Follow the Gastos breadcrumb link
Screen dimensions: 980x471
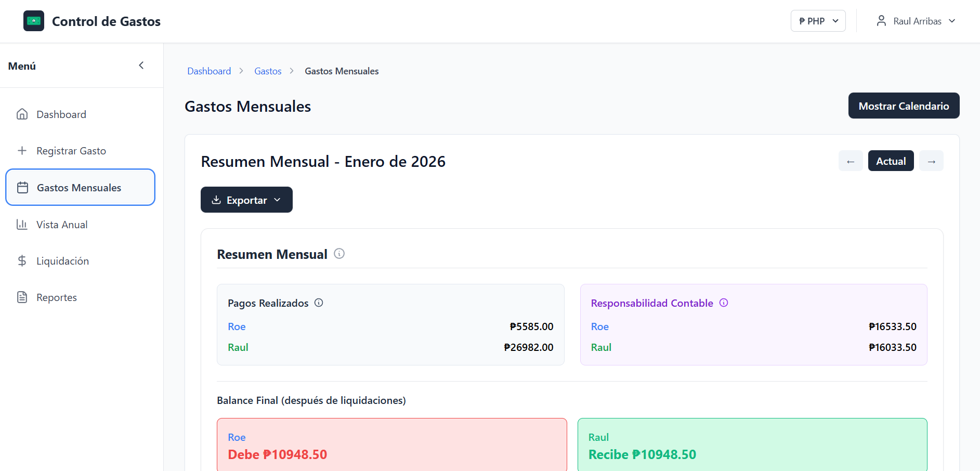268,71
